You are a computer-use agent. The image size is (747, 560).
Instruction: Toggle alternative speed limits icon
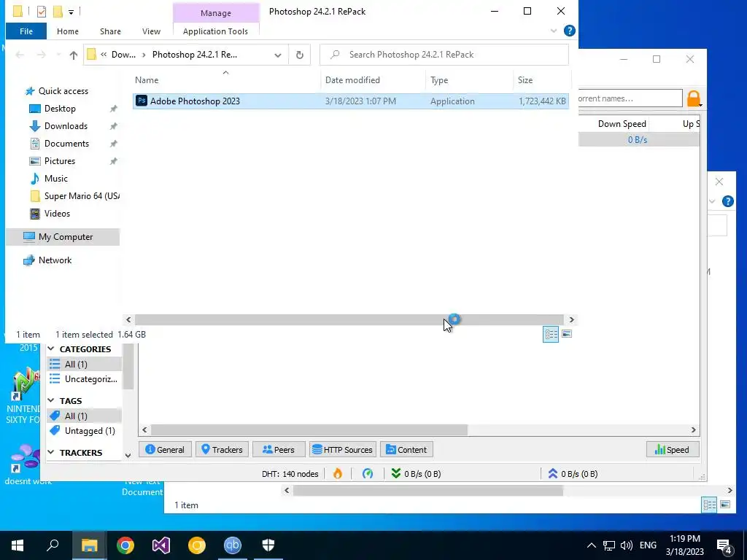[x=368, y=474]
